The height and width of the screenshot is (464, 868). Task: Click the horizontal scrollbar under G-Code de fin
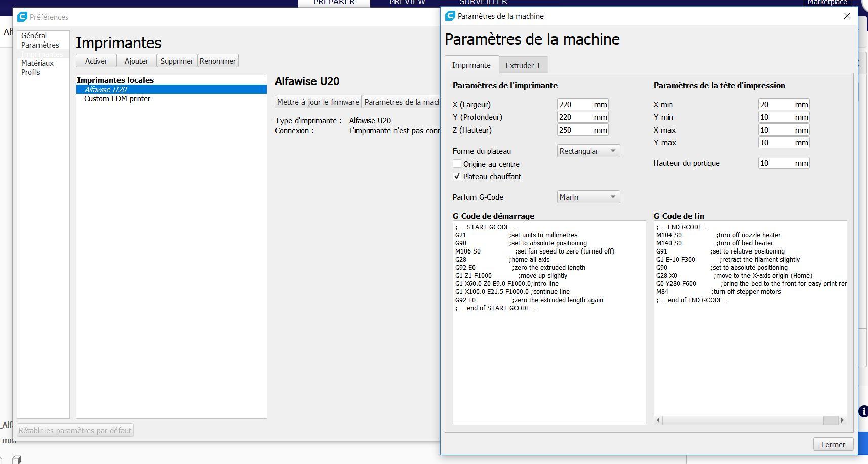point(750,420)
